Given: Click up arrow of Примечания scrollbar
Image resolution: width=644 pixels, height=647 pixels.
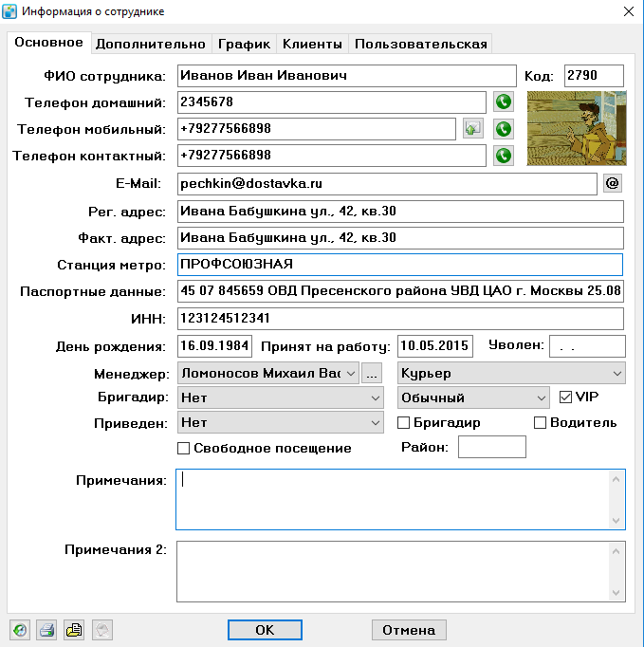Looking at the screenshot, I should coord(616,479).
